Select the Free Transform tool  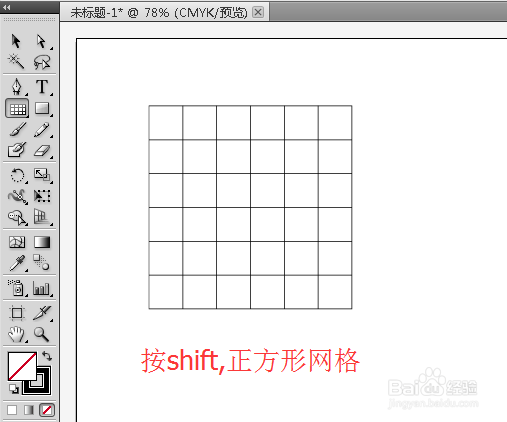[42, 196]
